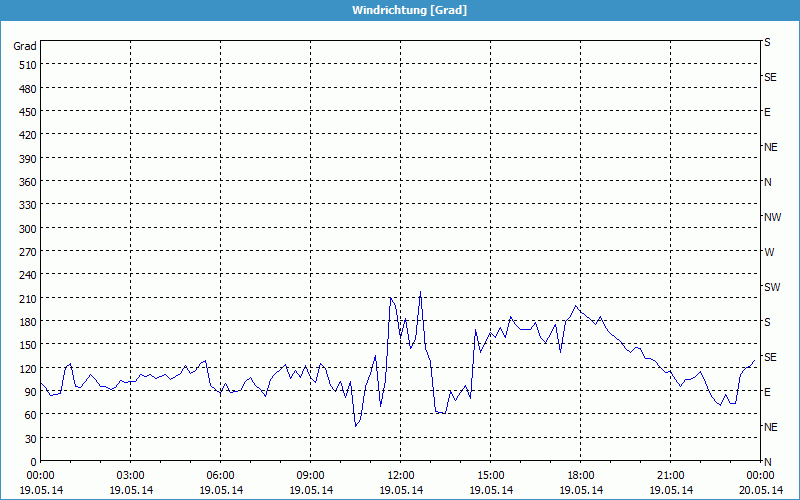Viewport: 800px width, 500px height.
Task: Click the 18:00 time axis tick label
Action: pos(580,475)
